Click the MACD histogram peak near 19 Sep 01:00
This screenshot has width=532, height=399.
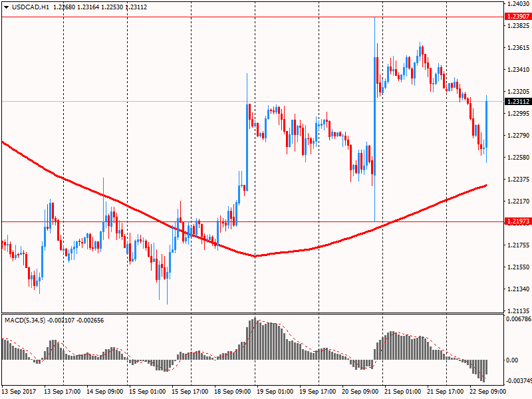point(255,338)
